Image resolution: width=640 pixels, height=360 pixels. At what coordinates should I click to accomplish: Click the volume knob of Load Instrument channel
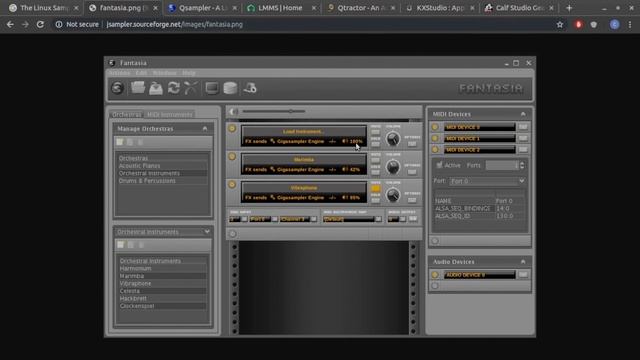click(393, 139)
